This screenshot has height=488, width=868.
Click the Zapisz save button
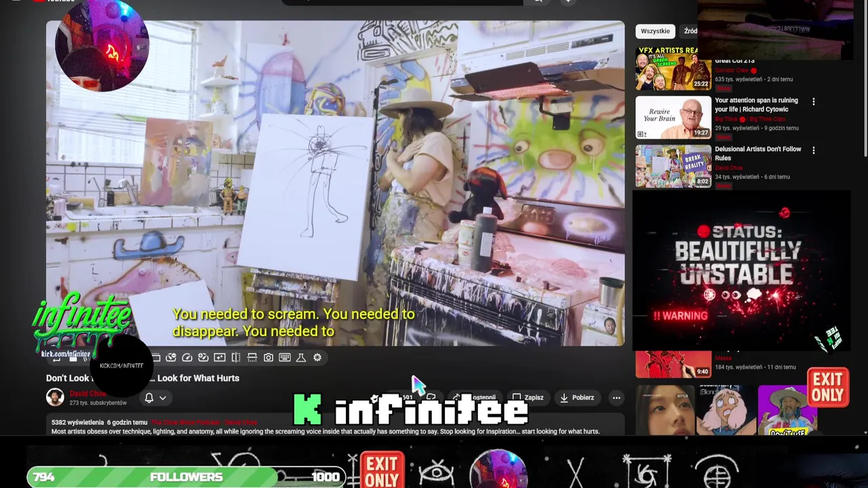528,398
